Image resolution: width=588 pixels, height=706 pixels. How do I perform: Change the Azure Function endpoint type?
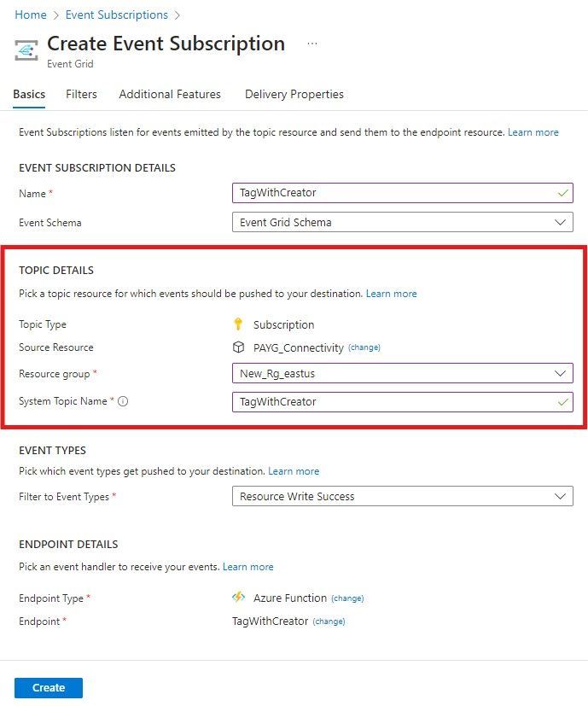tap(347, 598)
